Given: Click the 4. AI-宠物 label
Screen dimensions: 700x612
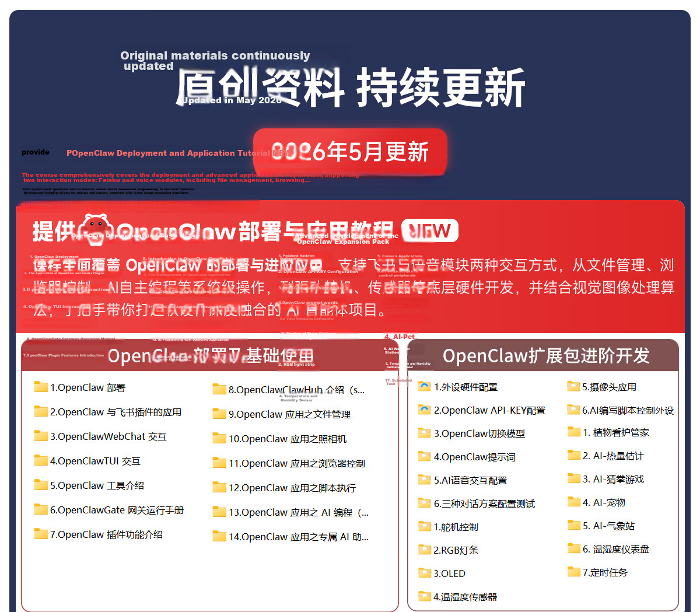Looking at the screenshot, I should click(604, 502).
